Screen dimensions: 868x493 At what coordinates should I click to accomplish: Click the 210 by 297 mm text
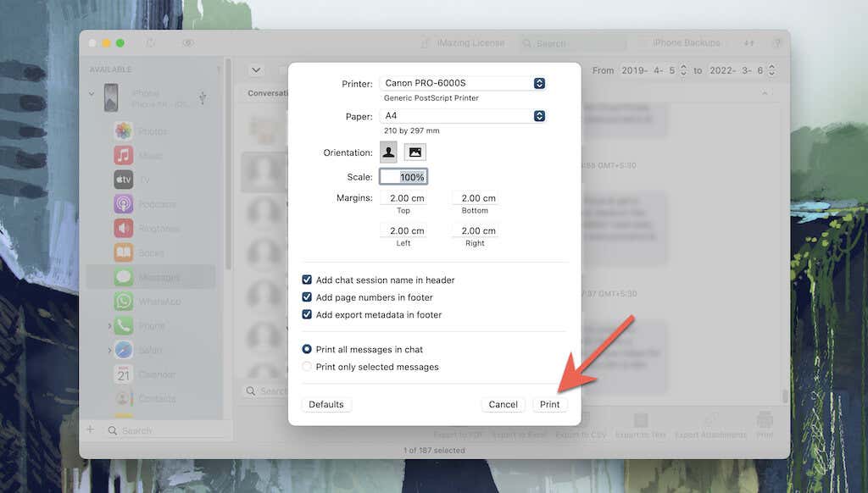pyautogui.click(x=411, y=130)
